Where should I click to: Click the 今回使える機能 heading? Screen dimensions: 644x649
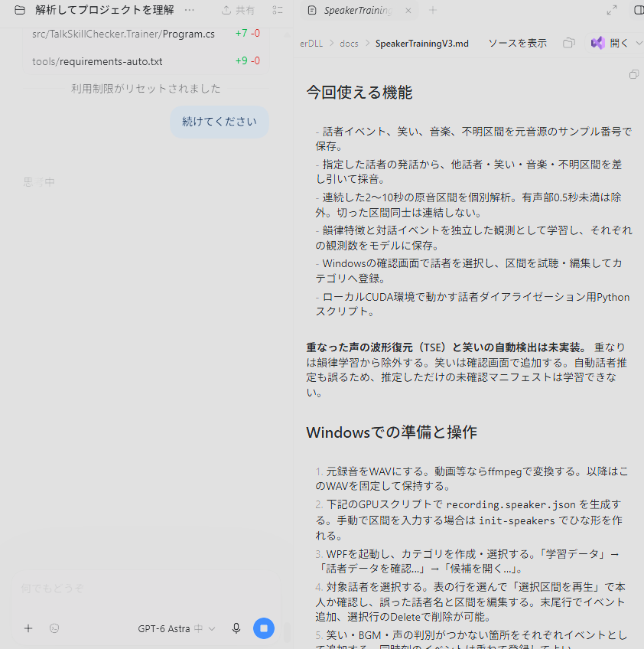359,93
